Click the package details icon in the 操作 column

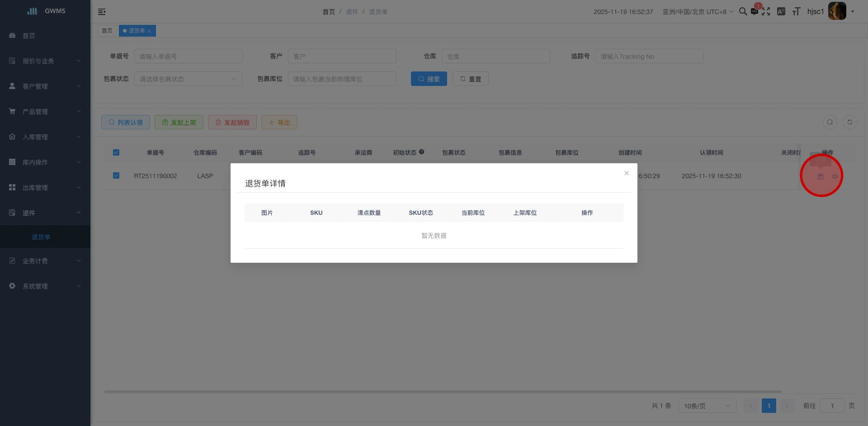click(x=821, y=176)
